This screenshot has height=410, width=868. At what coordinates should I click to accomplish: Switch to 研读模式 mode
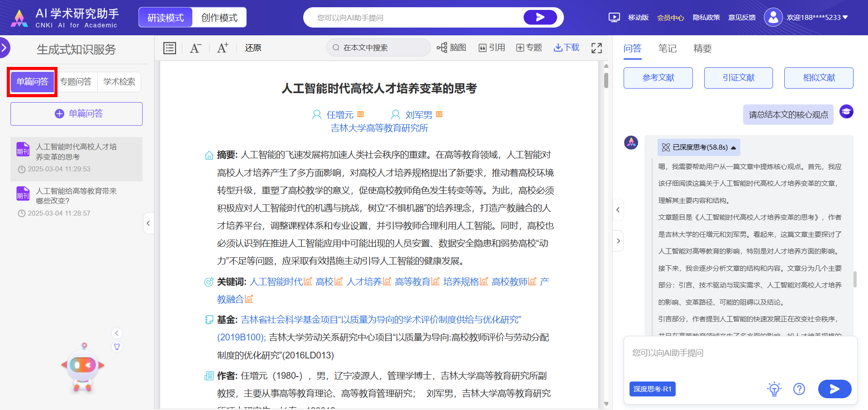point(166,18)
